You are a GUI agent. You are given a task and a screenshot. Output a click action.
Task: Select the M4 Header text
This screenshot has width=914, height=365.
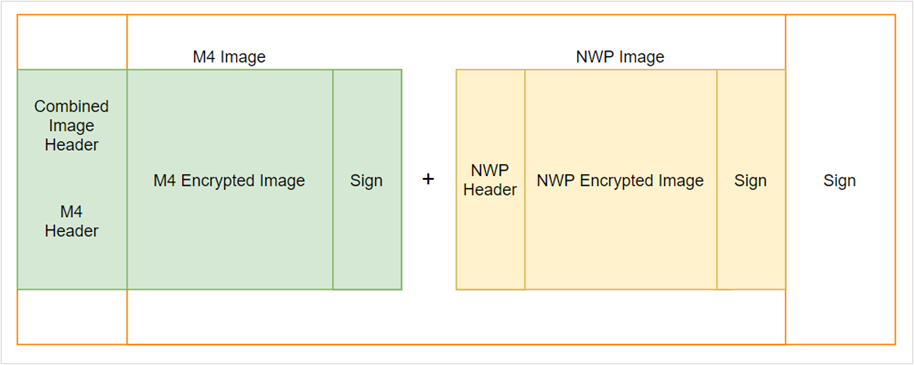72,221
